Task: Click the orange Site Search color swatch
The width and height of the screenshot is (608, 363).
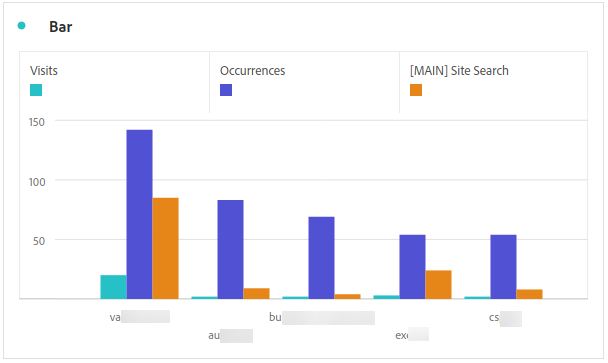Action: click(416, 90)
